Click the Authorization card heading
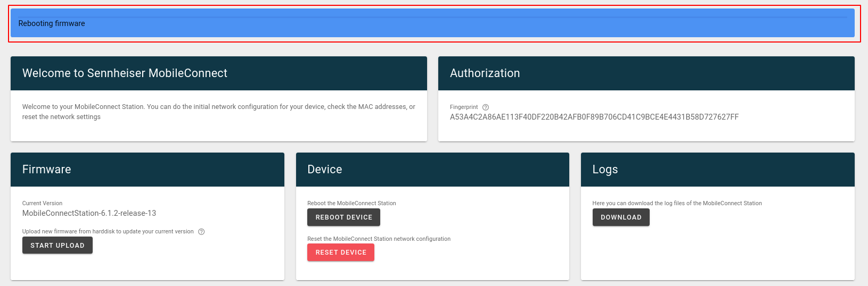 click(x=485, y=73)
